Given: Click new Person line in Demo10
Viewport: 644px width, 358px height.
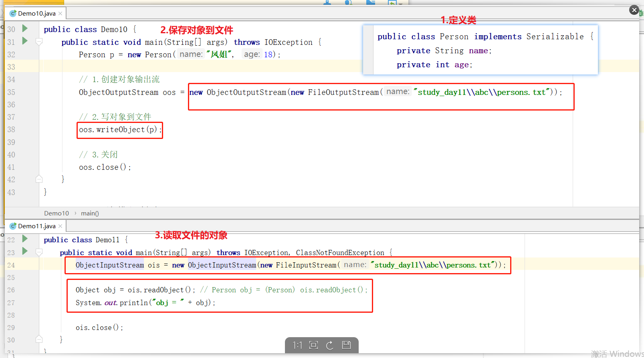Looking at the screenshot, I should pyautogui.click(x=180, y=54).
